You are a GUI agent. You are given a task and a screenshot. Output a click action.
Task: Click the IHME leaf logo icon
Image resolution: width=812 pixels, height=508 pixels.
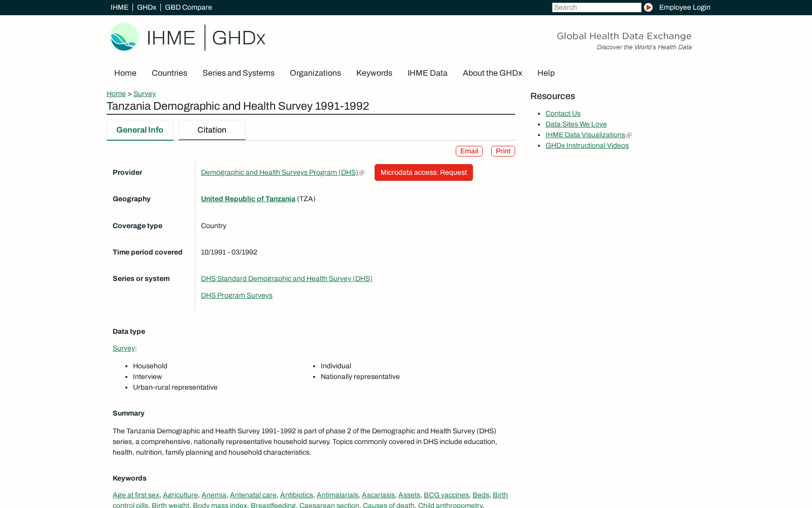point(124,38)
